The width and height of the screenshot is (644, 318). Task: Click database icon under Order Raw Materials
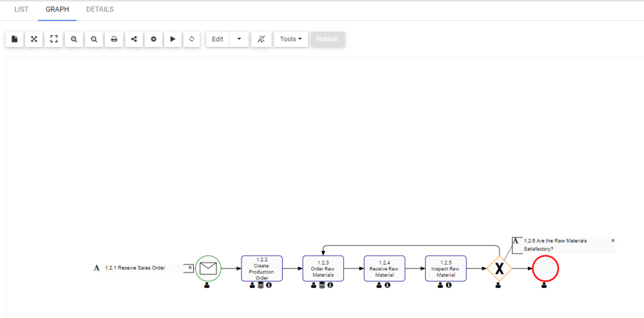(x=322, y=285)
